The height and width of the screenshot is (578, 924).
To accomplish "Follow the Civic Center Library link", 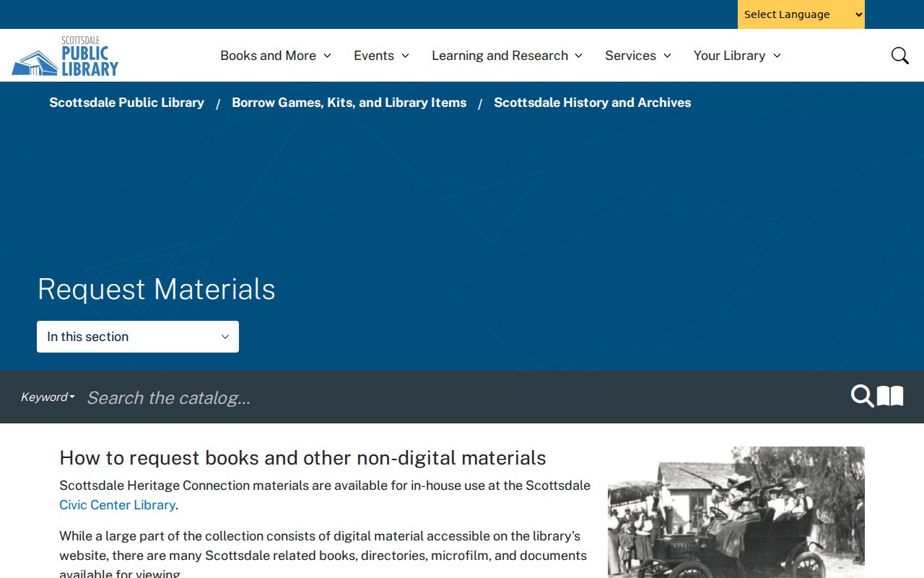I will pos(117,505).
